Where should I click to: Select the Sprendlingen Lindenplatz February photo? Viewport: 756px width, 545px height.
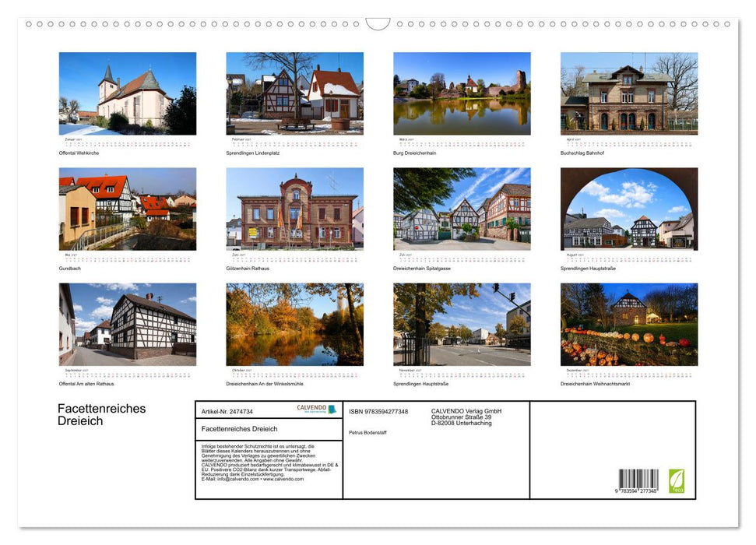294,93
